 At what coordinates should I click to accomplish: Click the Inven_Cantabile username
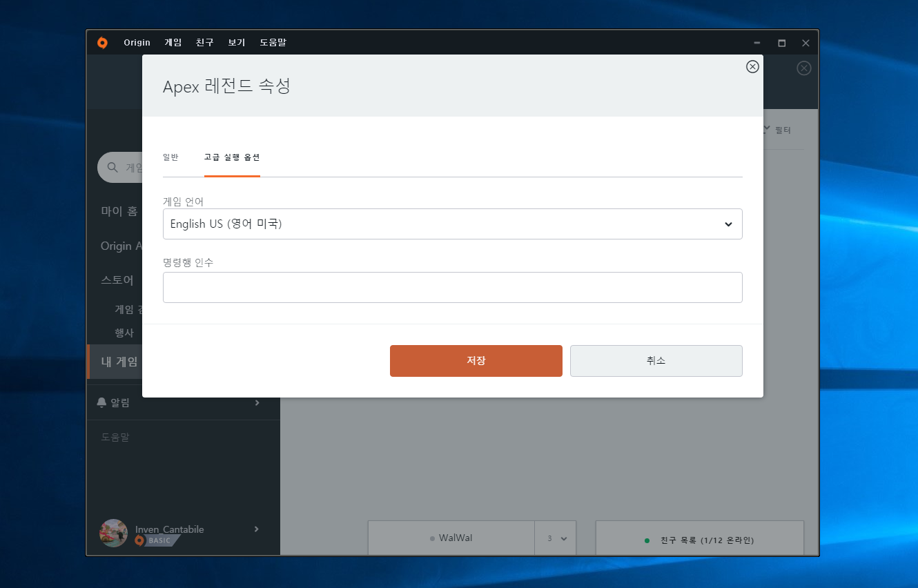tap(170, 529)
